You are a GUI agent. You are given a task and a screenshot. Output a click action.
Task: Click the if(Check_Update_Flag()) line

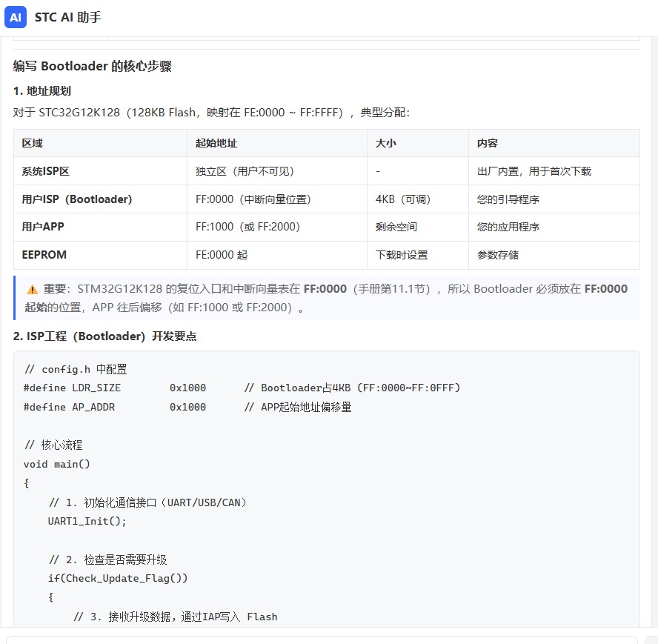(x=118, y=579)
